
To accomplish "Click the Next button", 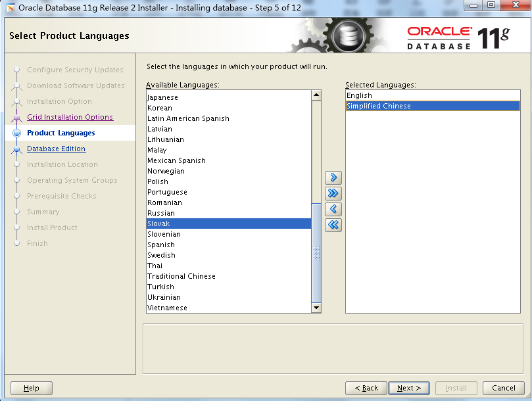I will (x=409, y=388).
